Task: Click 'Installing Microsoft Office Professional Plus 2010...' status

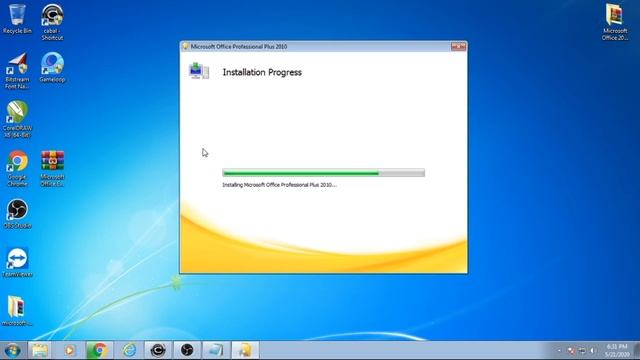Action: 280,185
